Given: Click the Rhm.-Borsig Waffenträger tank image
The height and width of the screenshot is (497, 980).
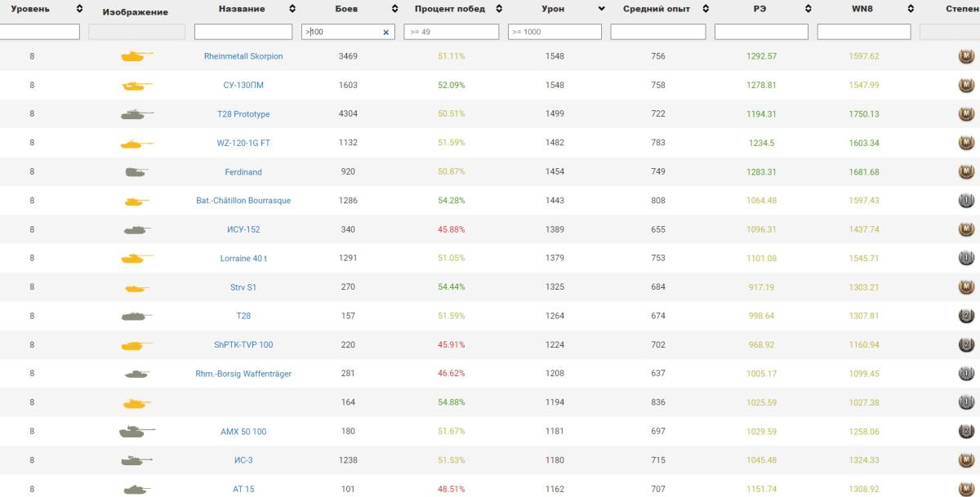Looking at the screenshot, I should coord(136,374).
